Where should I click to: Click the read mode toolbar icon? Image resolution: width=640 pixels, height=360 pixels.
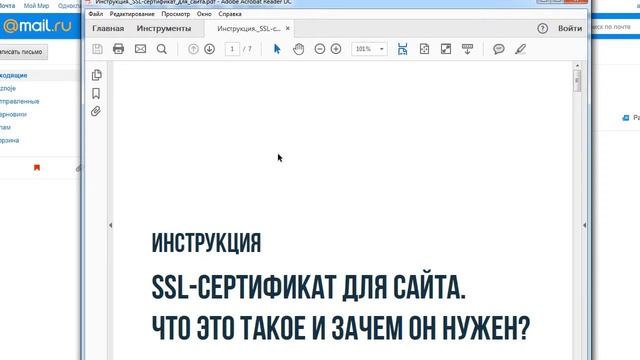pyautogui.click(x=467, y=49)
